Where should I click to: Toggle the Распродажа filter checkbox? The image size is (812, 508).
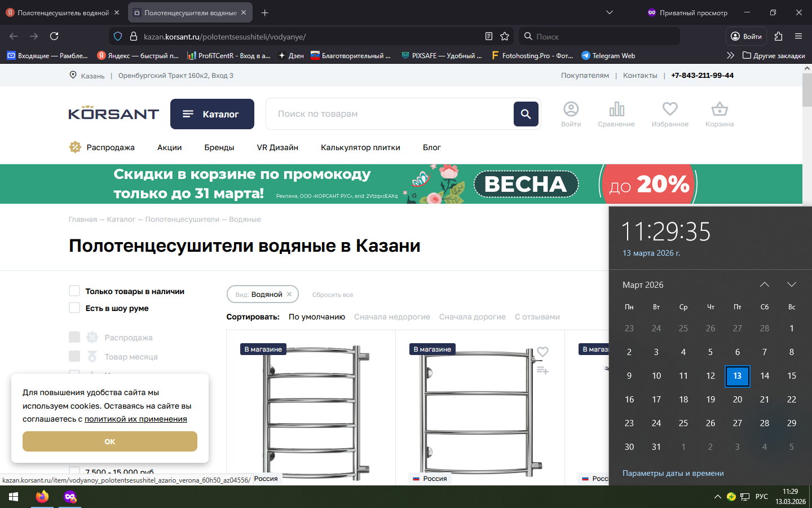click(x=74, y=337)
